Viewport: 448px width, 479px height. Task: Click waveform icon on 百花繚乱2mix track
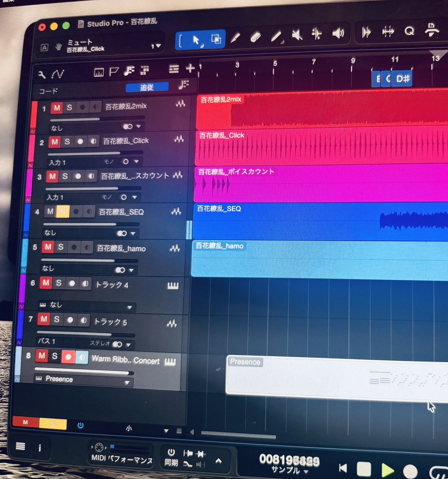[x=181, y=104]
